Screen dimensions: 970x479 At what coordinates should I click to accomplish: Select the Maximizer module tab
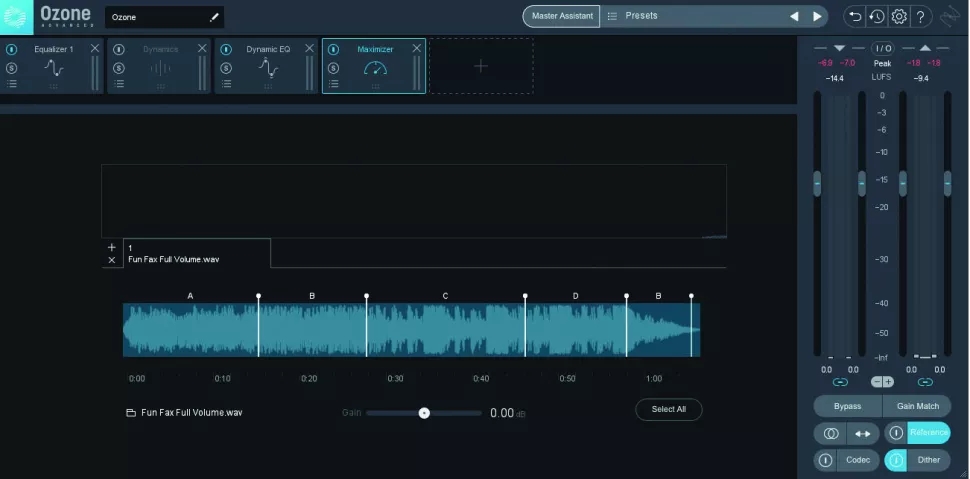click(x=375, y=66)
